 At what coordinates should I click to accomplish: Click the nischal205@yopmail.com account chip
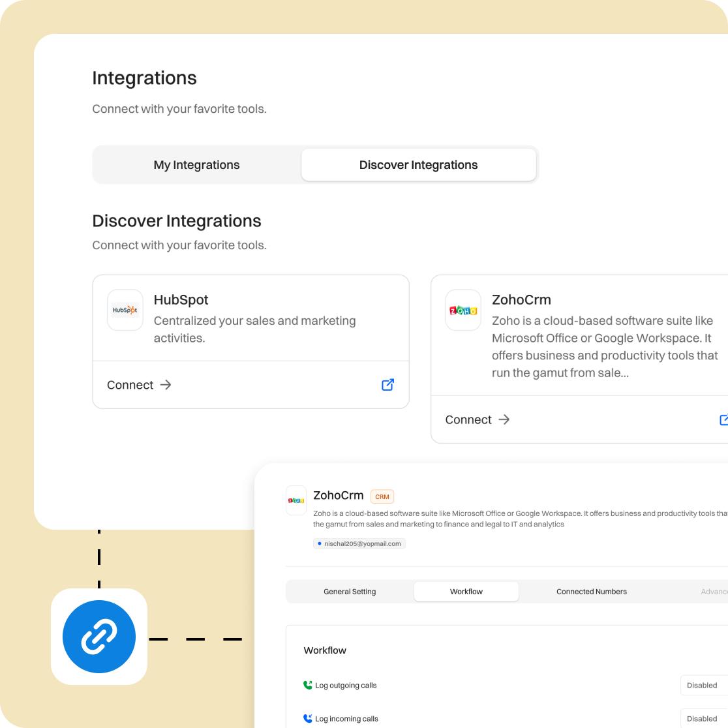click(359, 543)
